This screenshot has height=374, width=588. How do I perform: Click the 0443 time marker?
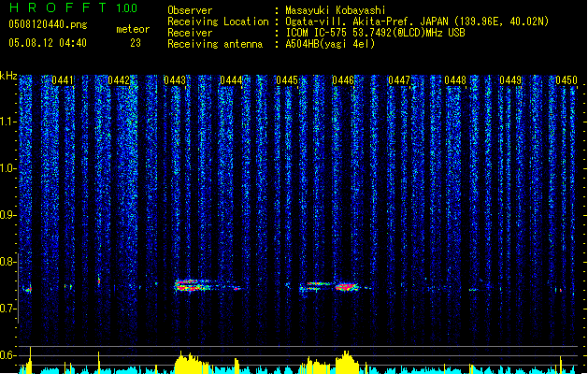pos(175,80)
